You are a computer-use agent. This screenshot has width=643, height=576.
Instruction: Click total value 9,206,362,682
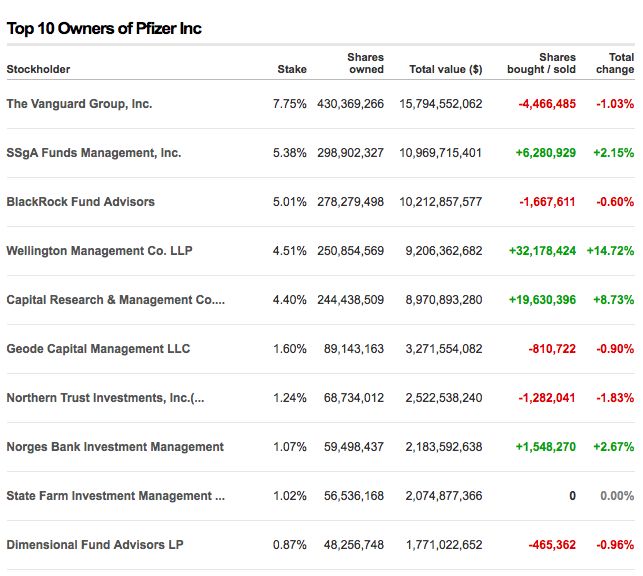(444, 251)
